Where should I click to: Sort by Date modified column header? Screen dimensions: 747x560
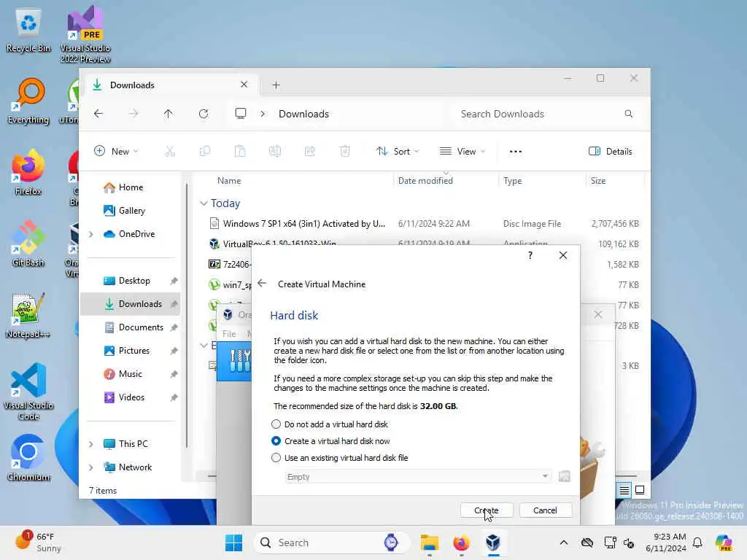tap(425, 181)
